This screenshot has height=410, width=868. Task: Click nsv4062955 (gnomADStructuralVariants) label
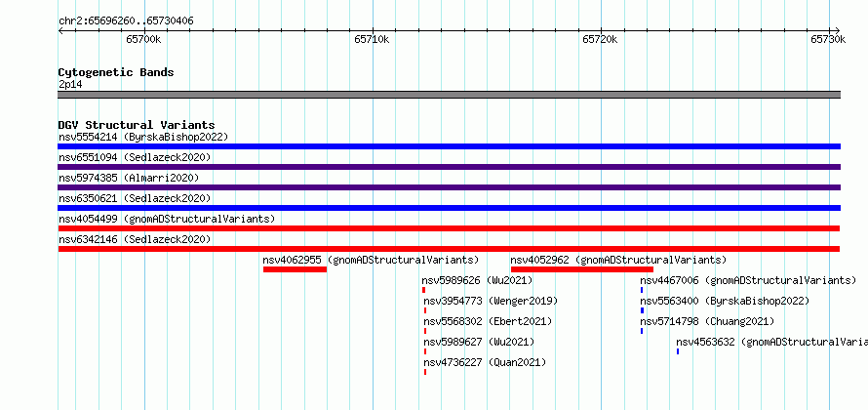(x=371, y=260)
